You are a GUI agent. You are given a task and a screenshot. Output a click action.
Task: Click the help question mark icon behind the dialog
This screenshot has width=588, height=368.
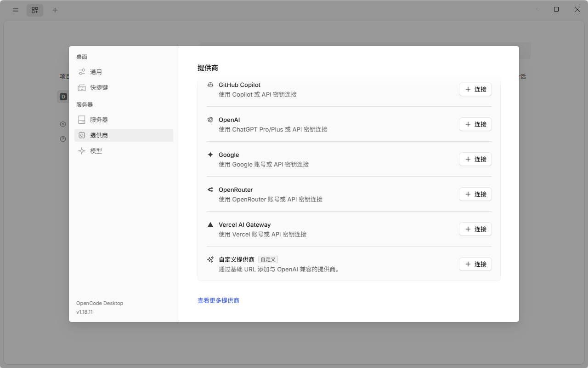point(63,139)
